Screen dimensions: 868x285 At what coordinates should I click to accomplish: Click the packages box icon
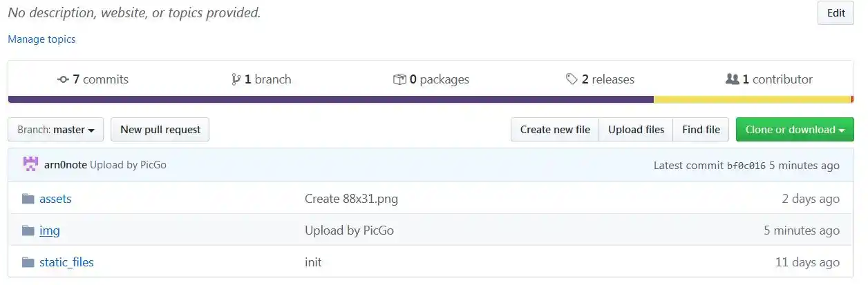(x=399, y=79)
